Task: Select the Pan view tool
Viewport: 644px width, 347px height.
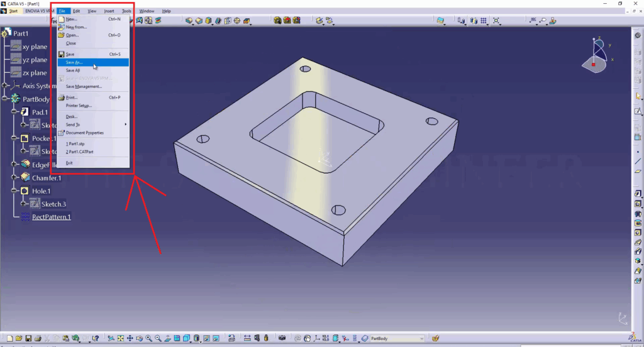Action: click(x=130, y=338)
